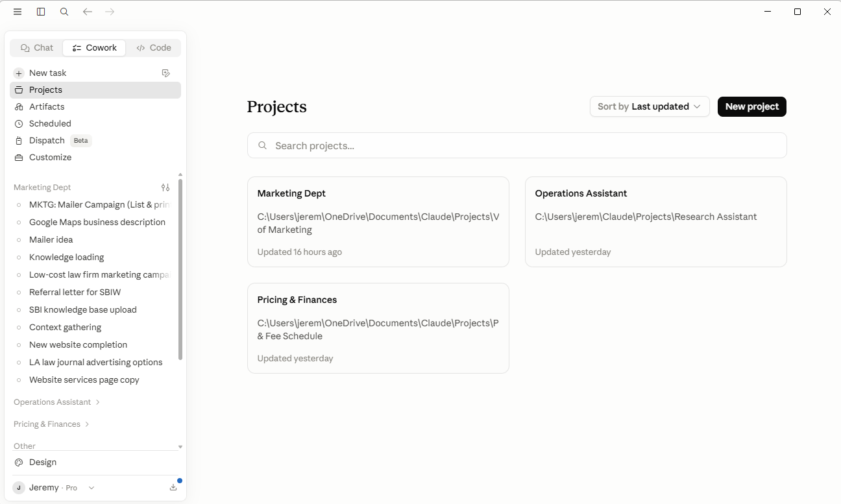Click the Search projects input field

(x=517, y=145)
